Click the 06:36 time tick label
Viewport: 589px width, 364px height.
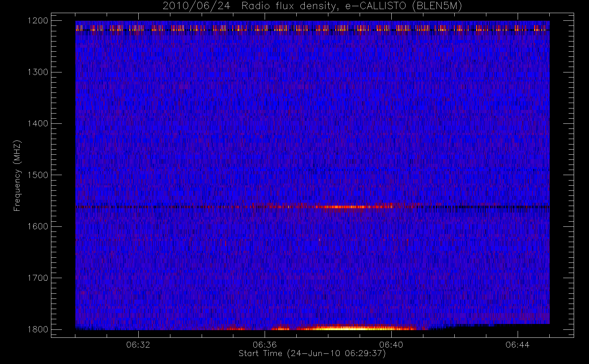[x=265, y=345]
